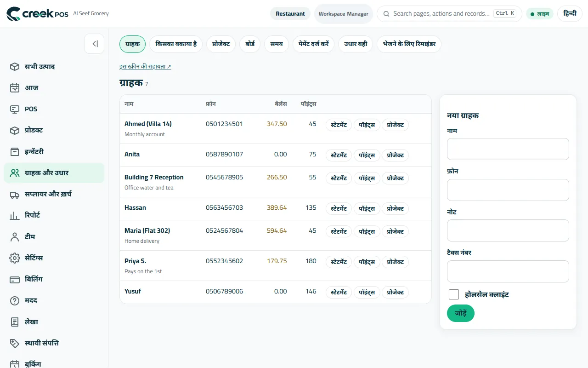Open the सप्लायर और ख़र्च truck icon
The image size is (588, 368).
[x=15, y=194]
